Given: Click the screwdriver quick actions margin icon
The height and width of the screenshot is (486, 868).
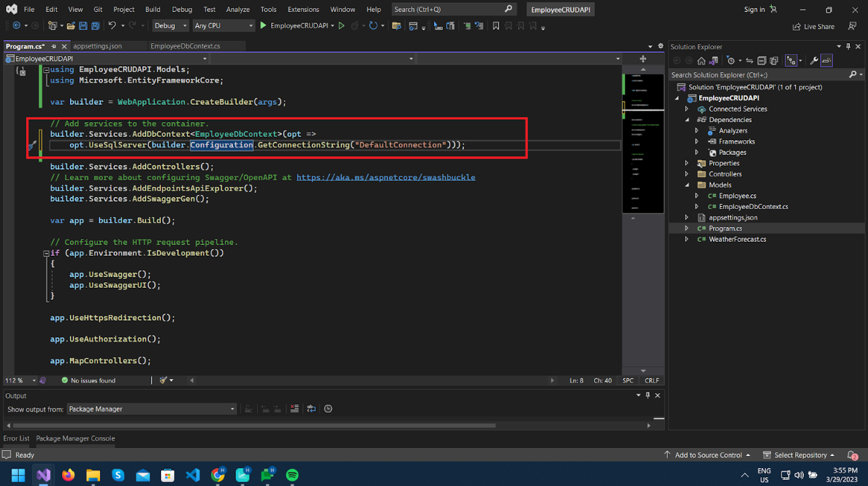Looking at the screenshot, I should pyautogui.click(x=31, y=145).
